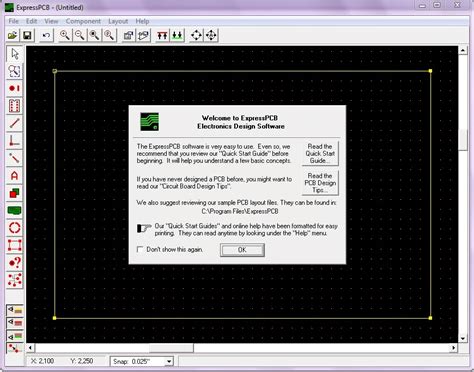The width and height of the screenshot is (474, 372).
Task: Click the first four-arrow rotate icon
Action: [x=196, y=35]
